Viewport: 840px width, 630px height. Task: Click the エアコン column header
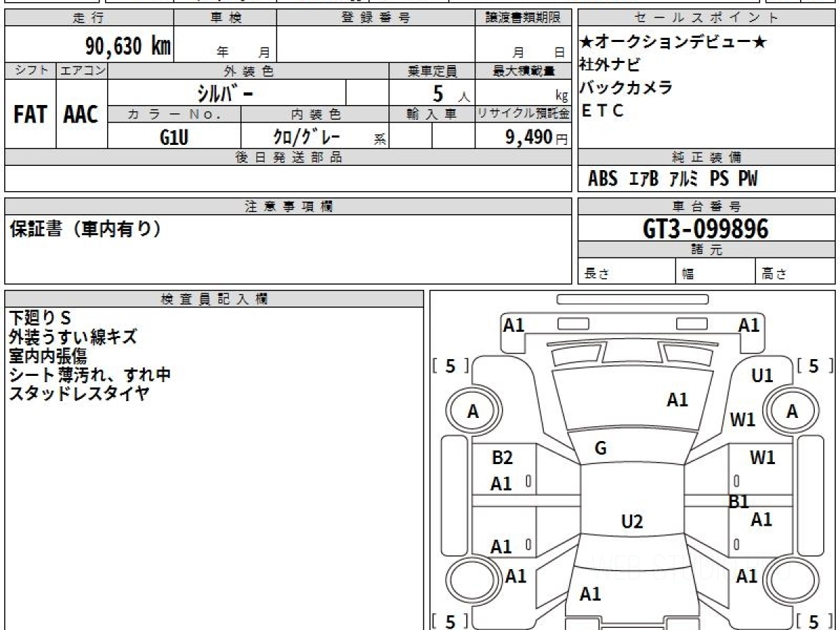coord(82,71)
